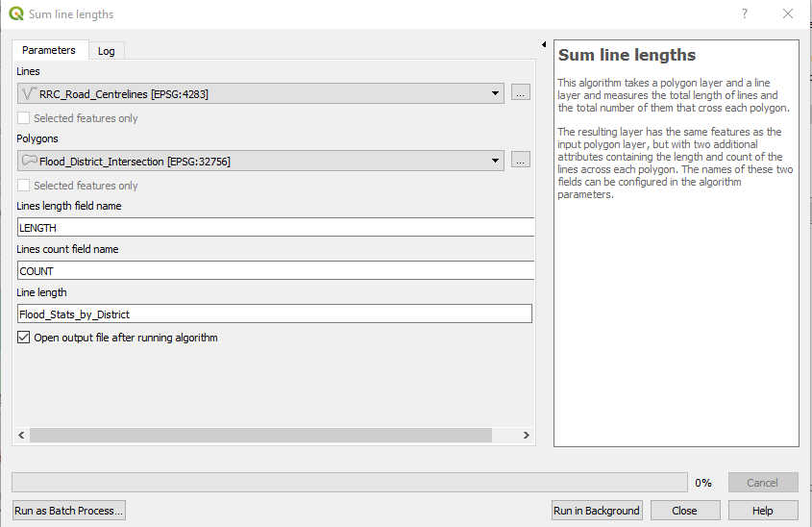Click the Flood_Stats_by_District output field
Viewport: 812px width, 527px height.
pos(275,314)
